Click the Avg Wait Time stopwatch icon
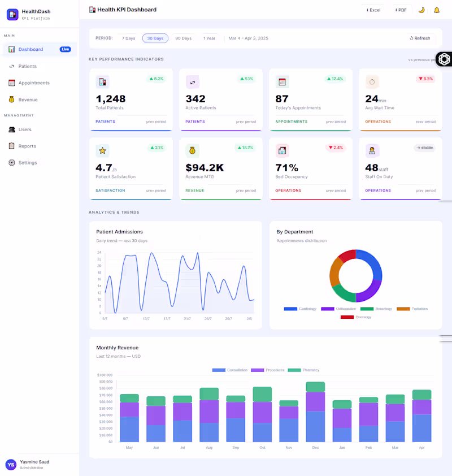The height and width of the screenshot is (476, 452). (372, 82)
